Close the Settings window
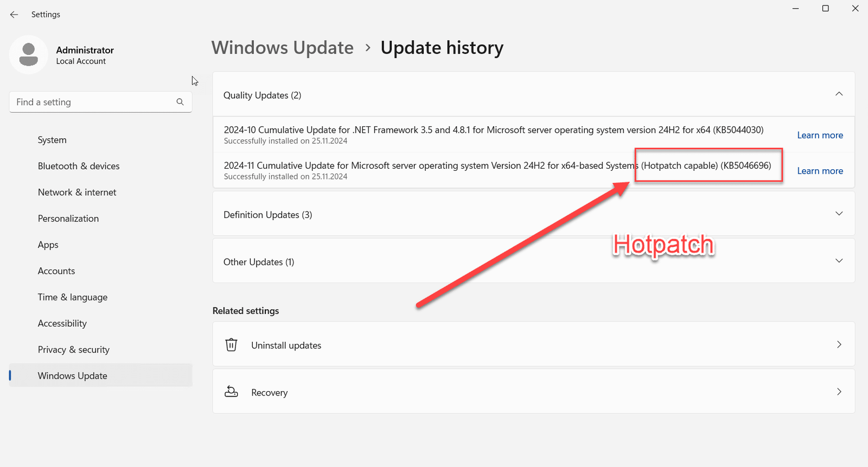The height and width of the screenshot is (467, 868). coord(855,9)
